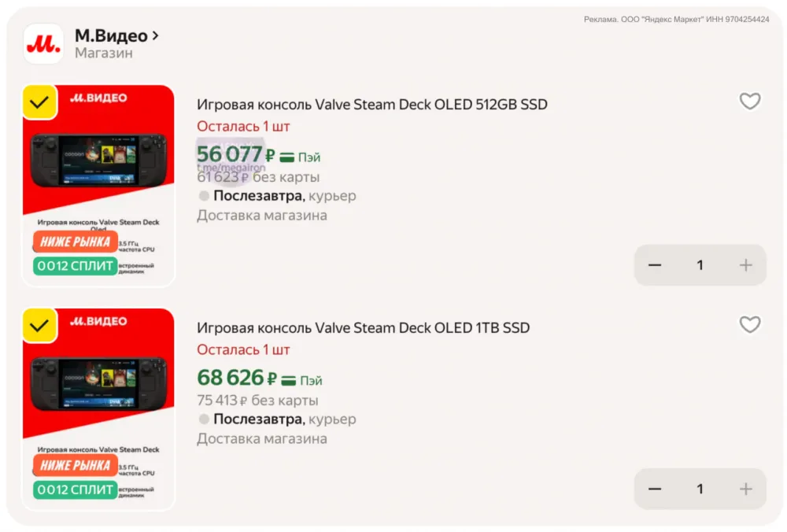Uncheck the Steam Deck 512GB selection checkbox

39,102
